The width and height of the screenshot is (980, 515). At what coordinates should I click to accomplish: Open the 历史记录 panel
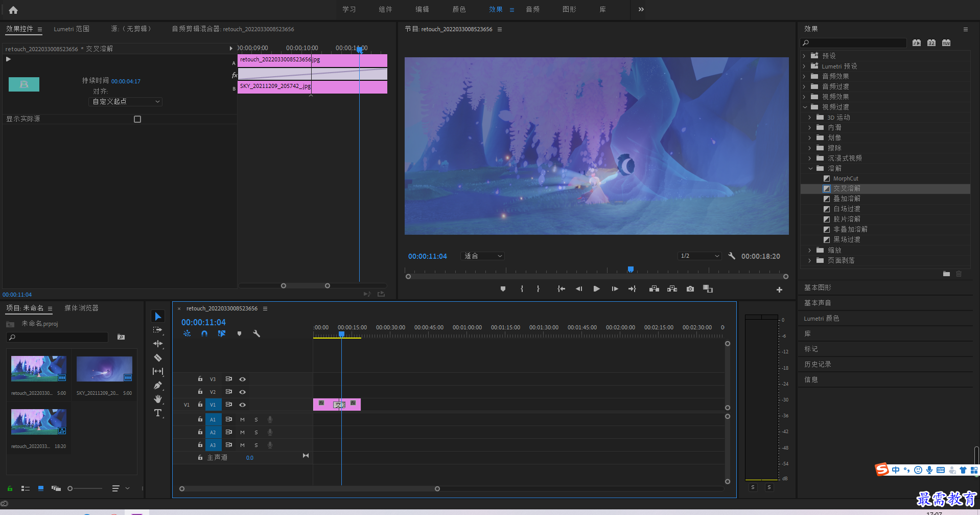pyautogui.click(x=818, y=364)
